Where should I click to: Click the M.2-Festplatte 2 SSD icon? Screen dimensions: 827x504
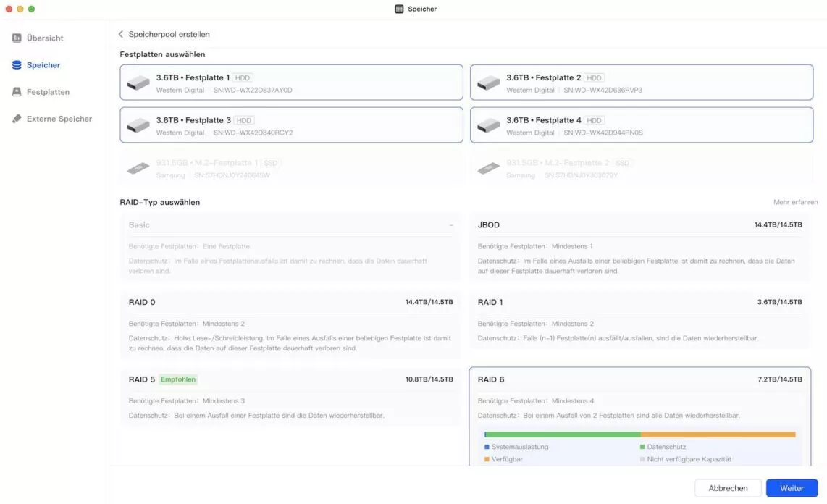tap(488, 168)
